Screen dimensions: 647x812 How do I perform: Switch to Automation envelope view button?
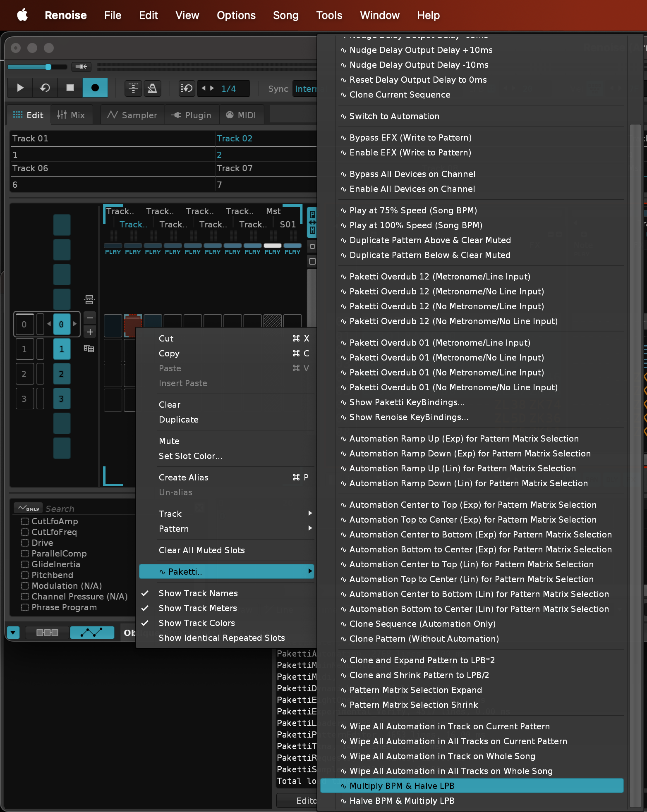pyautogui.click(x=92, y=633)
